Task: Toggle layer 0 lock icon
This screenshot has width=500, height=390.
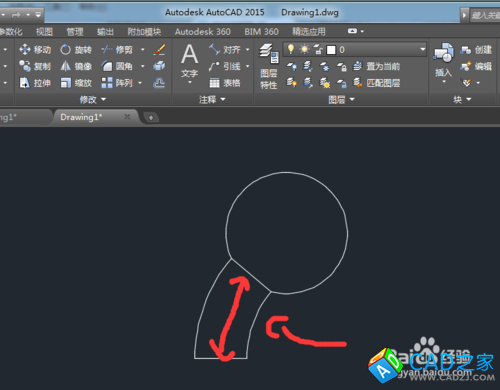Action: coord(318,50)
